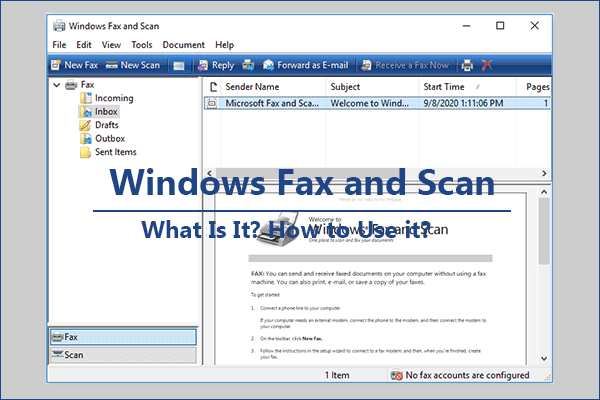Click the Windows Fax and Scan title icon

point(59,26)
